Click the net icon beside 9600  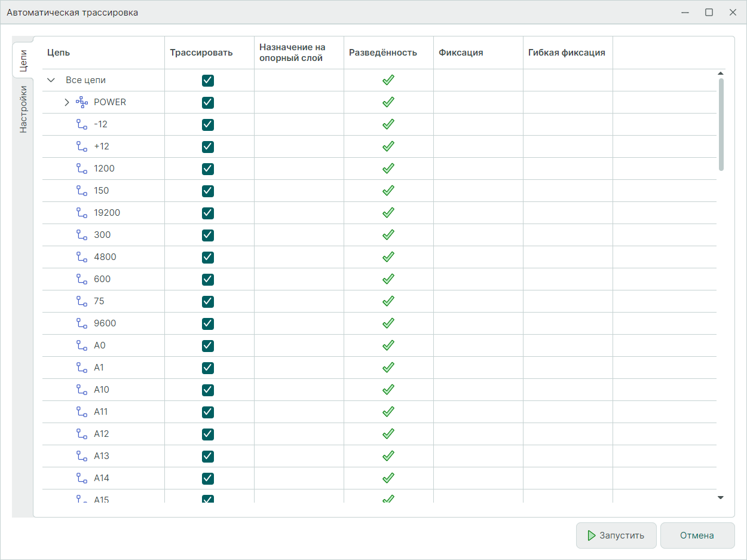pos(82,323)
